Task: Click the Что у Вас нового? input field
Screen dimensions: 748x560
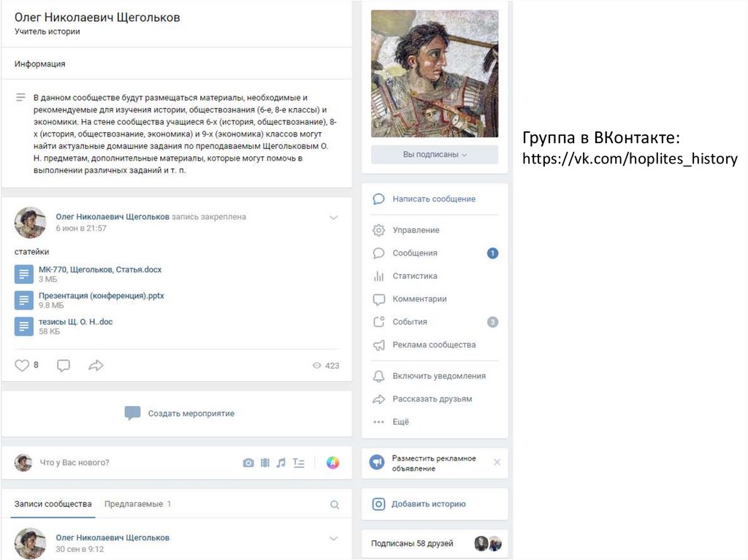Action: coord(138,463)
